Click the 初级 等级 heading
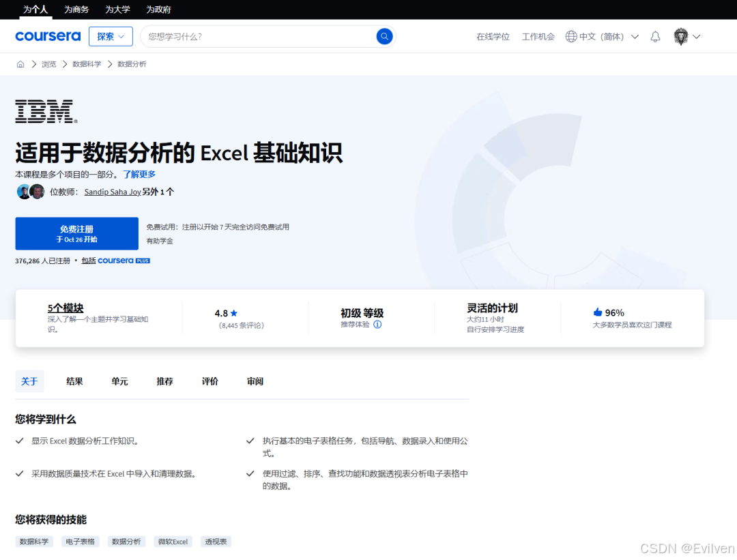The image size is (737, 560). [x=362, y=313]
